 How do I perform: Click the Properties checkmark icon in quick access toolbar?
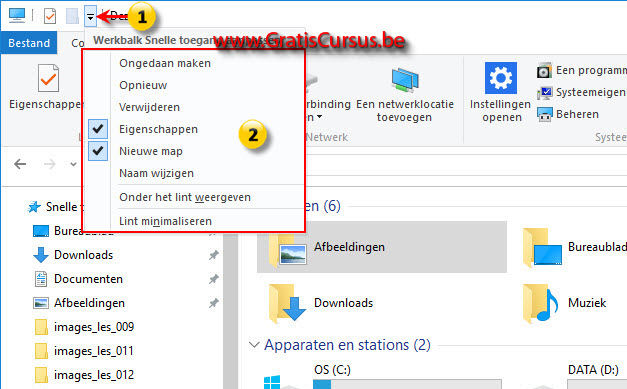click(x=50, y=16)
